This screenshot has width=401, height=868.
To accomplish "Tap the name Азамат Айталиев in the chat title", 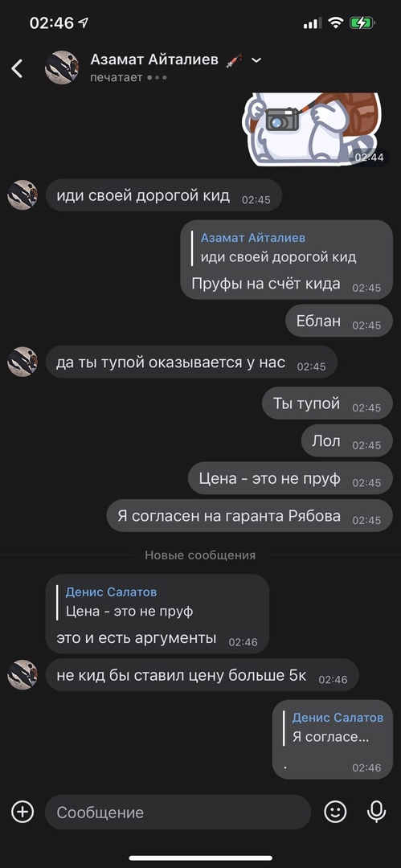I will click(x=154, y=59).
